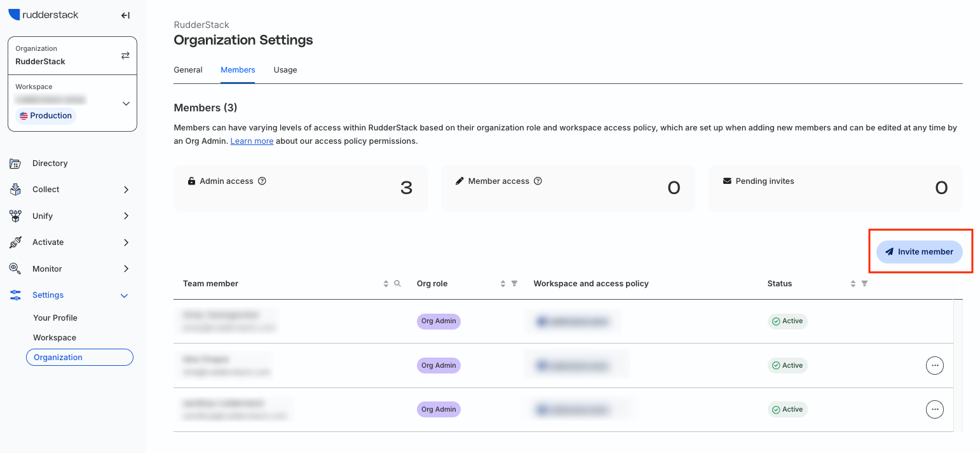Expand the Monitor menu chevron
The height and width of the screenshot is (453, 980).
tap(126, 269)
